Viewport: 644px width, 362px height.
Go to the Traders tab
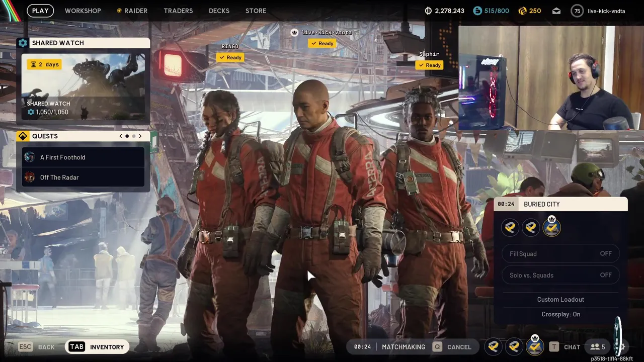point(178,11)
